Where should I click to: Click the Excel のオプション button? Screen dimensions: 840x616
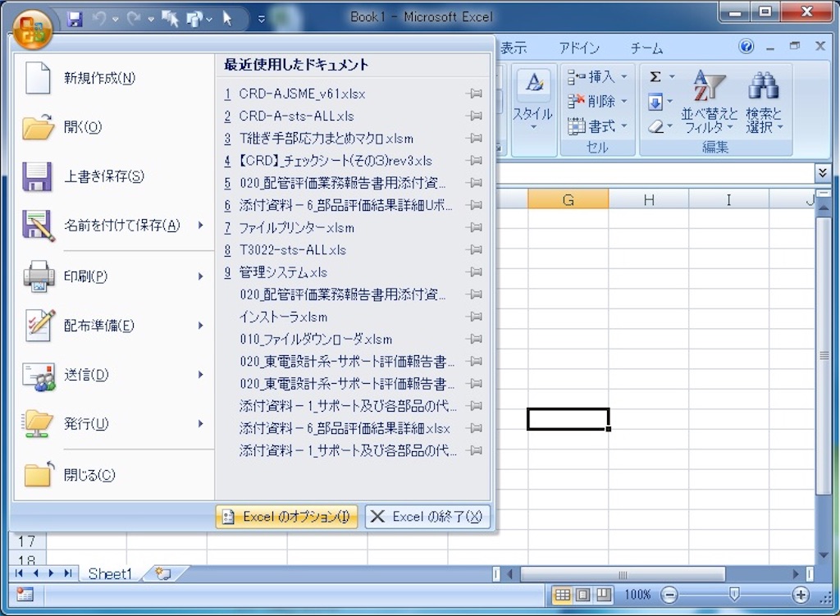click(x=286, y=517)
